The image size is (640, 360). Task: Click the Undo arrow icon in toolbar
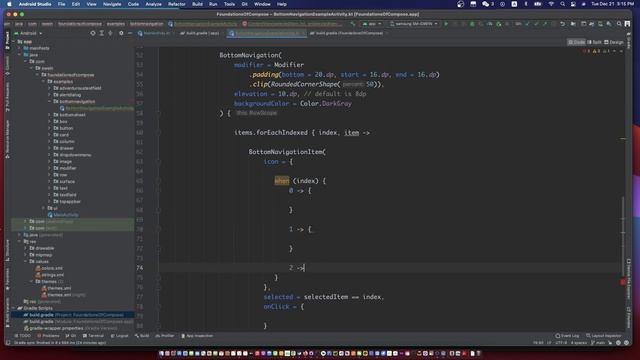pos(562,24)
